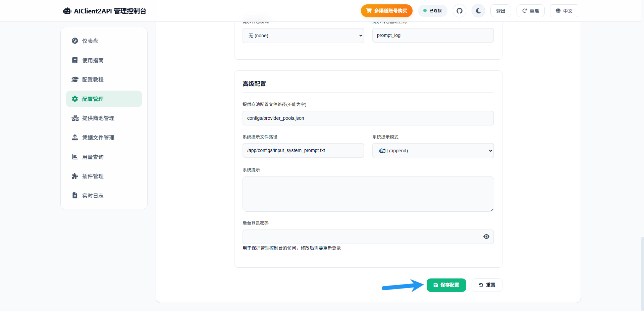644x311 pixels.
Task: Click the plugin puzzle piece icon
Action: pyautogui.click(x=75, y=176)
